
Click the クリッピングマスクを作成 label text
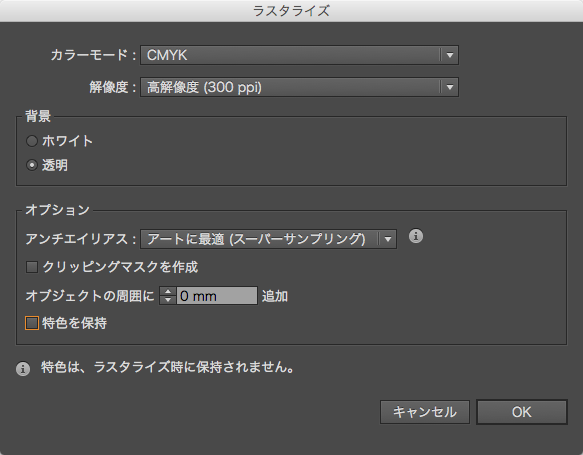click(120, 267)
